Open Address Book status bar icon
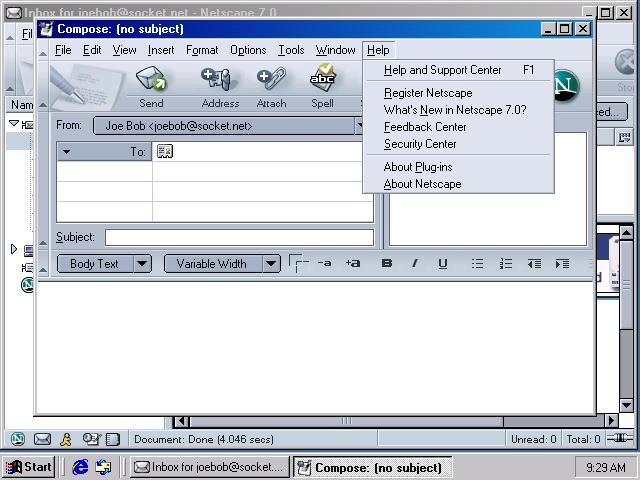This screenshot has height=480, width=640. click(113, 439)
